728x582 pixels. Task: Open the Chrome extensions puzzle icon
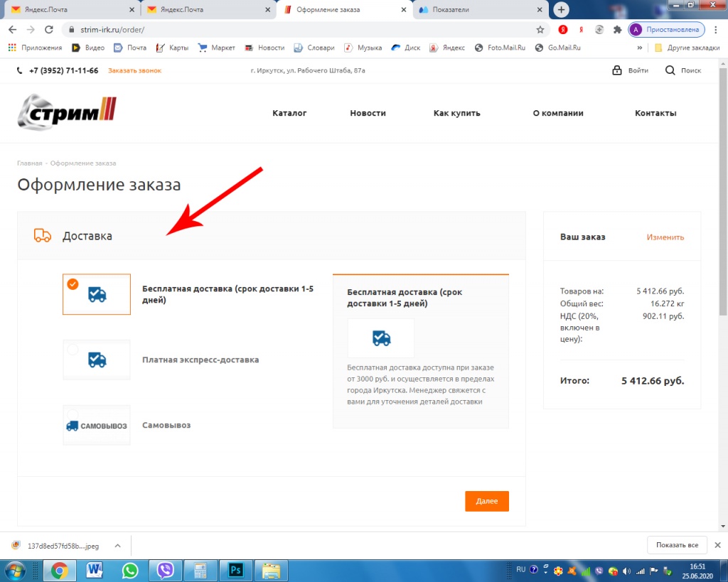617,30
